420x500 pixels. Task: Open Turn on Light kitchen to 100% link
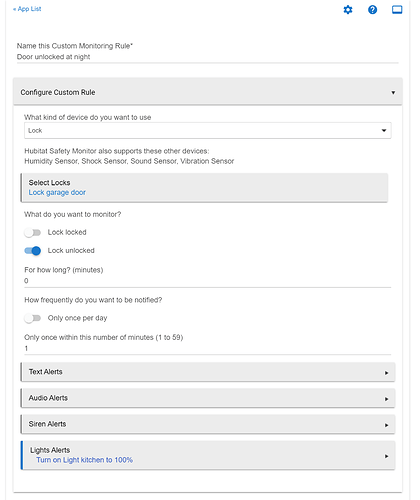click(x=84, y=460)
